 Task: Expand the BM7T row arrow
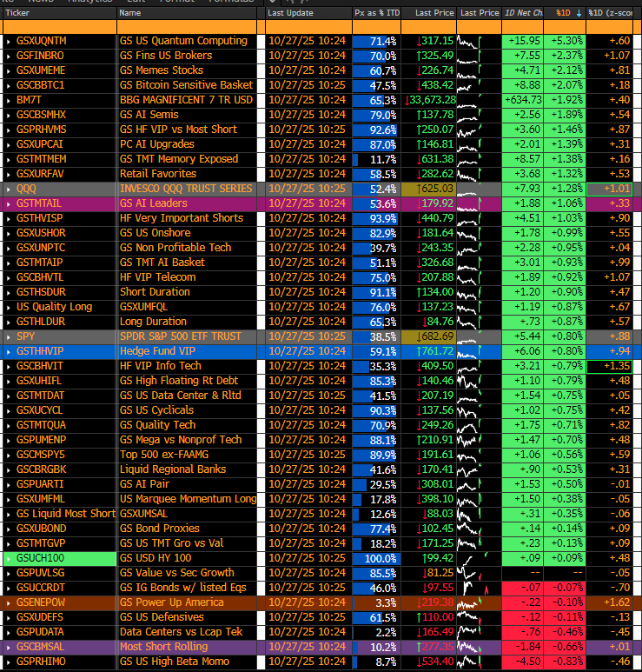click(9, 100)
